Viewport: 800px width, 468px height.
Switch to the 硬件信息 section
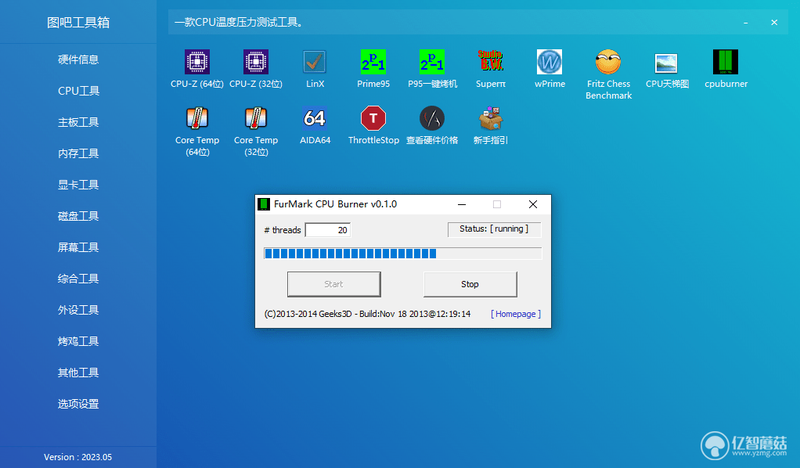[78, 59]
